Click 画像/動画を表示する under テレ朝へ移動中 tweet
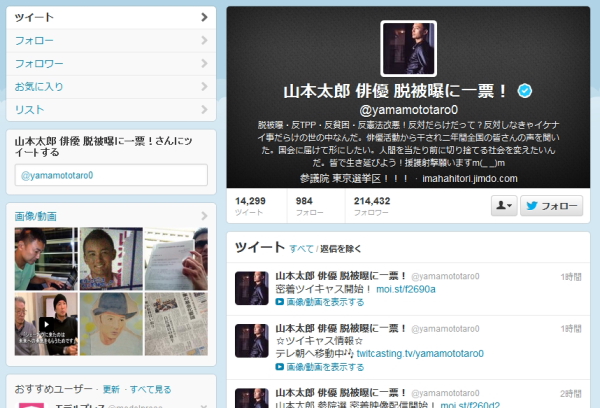Image resolution: width=600 pixels, height=408 pixels. pos(325,367)
